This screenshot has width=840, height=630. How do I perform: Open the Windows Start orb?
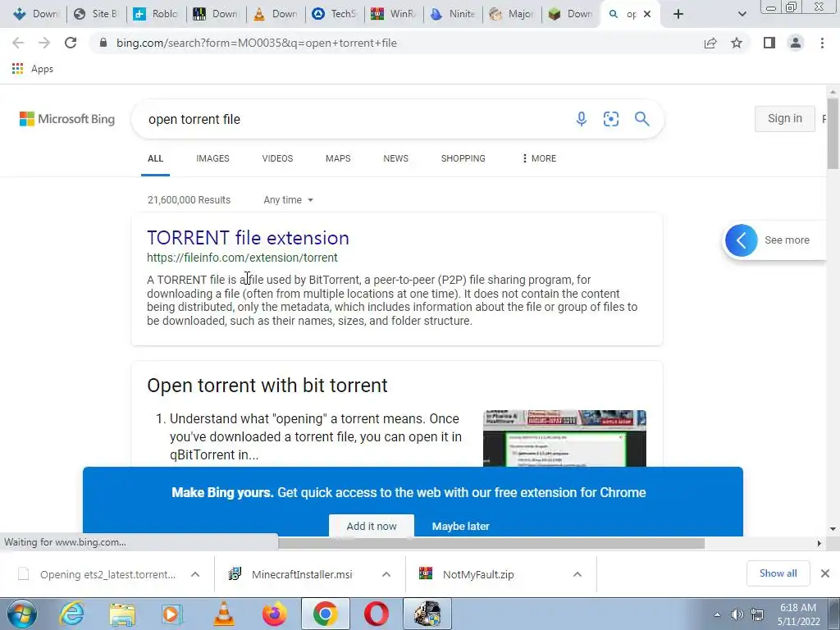(22, 614)
